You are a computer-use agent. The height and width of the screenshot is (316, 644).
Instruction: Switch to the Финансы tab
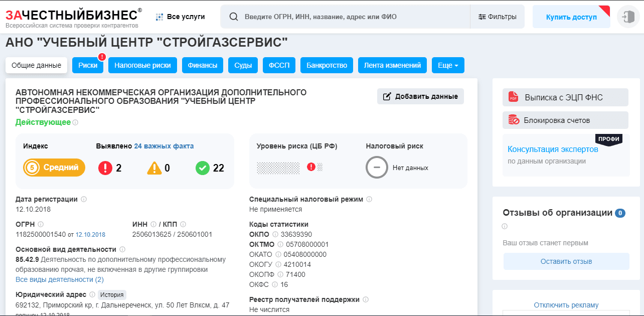[x=203, y=65]
